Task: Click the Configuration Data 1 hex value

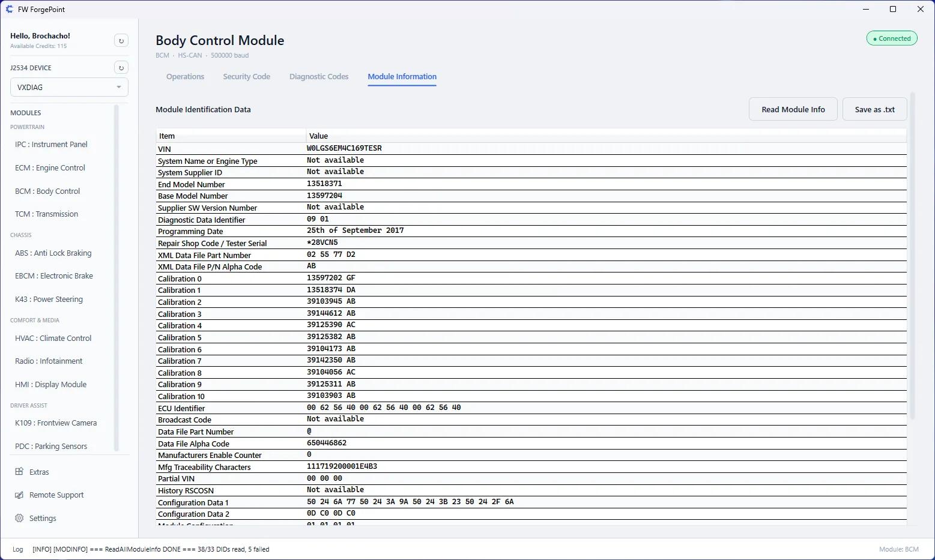Action: click(x=410, y=502)
